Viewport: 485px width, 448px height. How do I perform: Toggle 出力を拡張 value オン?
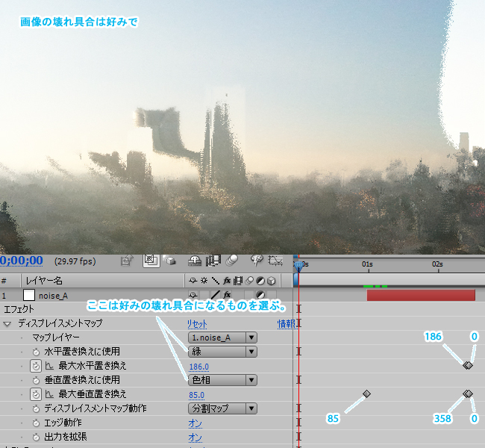point(195,436)
